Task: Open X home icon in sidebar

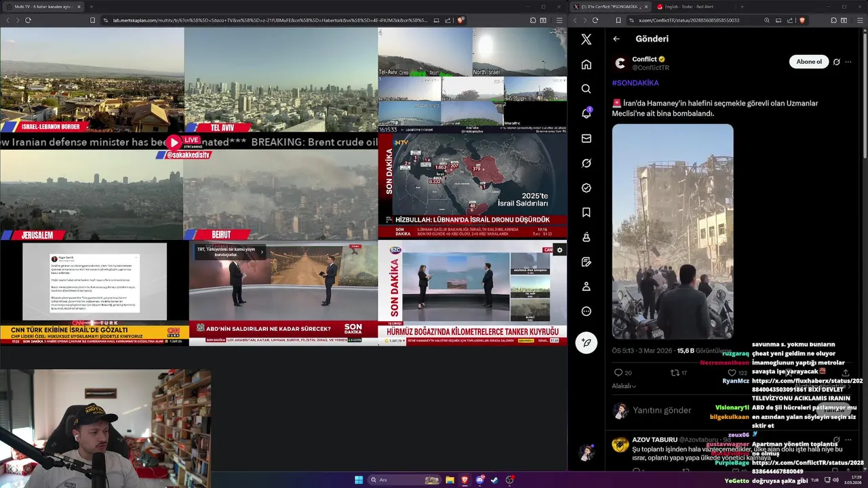Action: 586,64
